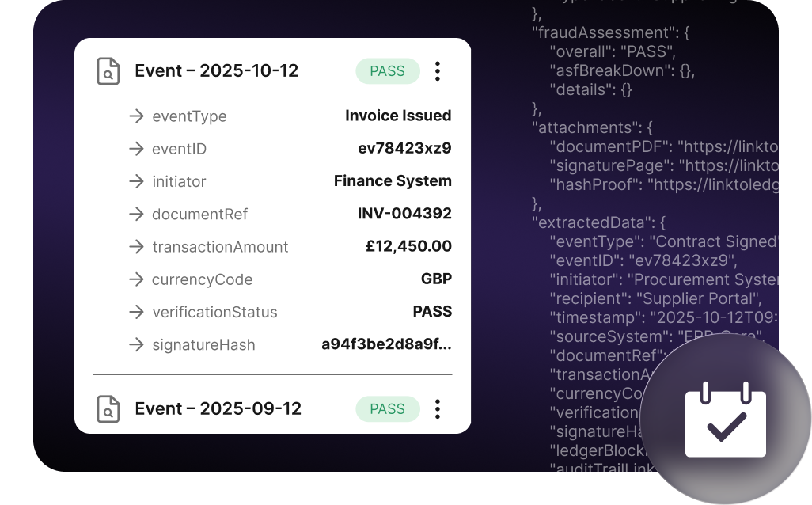Click the arrow beside transactionAmount
Image resolution: width=812 pixels, height=505 pixels.
(x=136, y=246)
